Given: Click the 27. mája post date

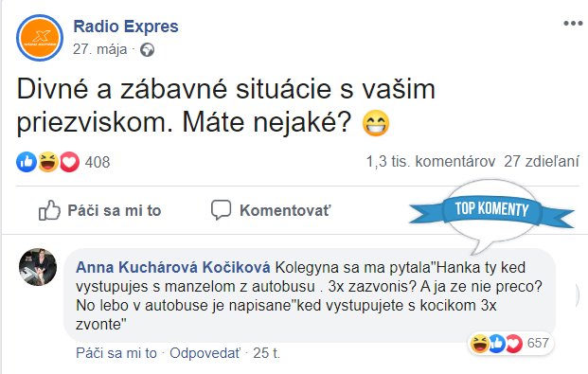Looking at the screenshot, I should tap(100, 49).
